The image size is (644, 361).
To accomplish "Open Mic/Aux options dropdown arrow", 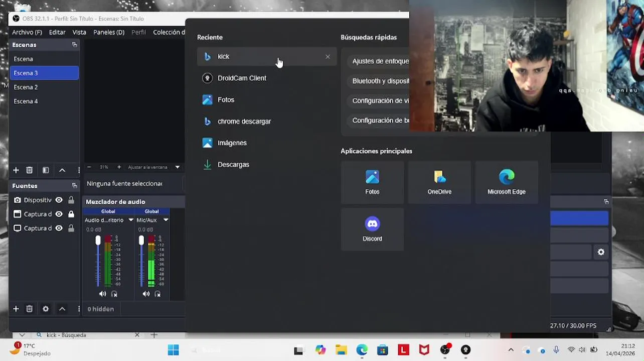I will (x=166, y=220).
